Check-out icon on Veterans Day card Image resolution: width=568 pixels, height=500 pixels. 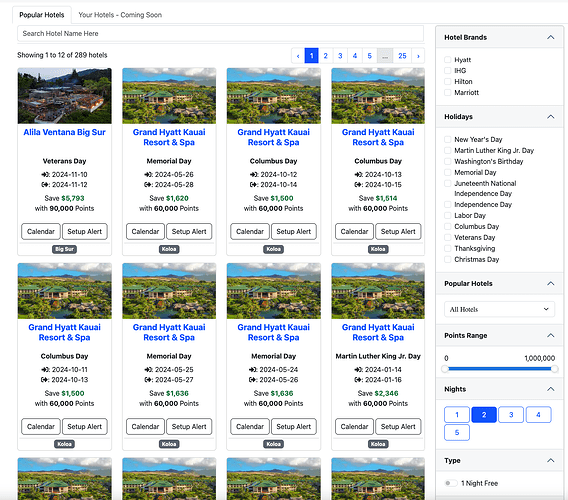tap(45, 185)
